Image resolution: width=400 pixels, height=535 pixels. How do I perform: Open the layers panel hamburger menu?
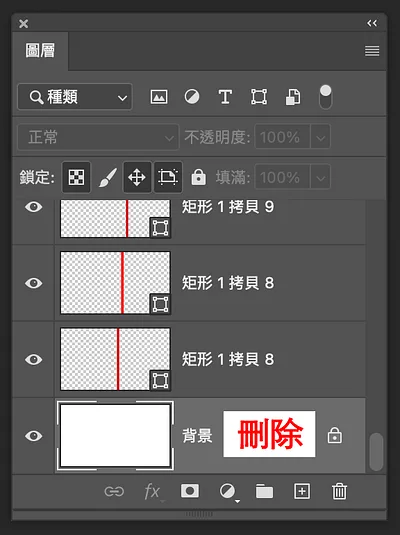click(x=372, y=51)
